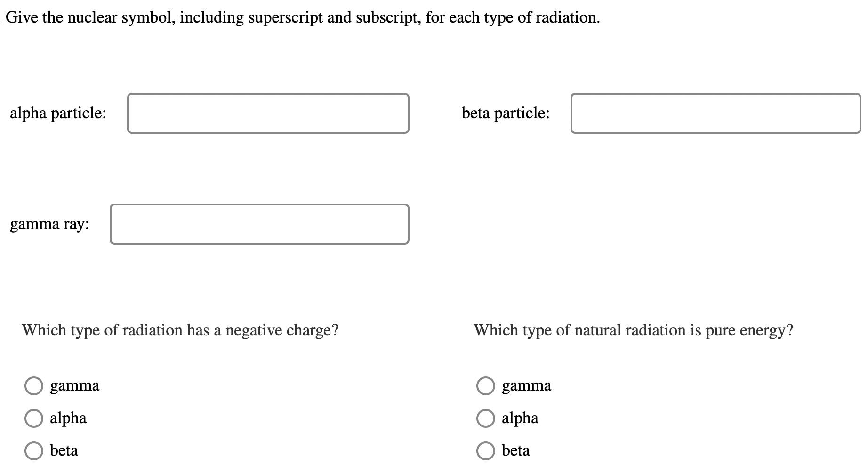This screenshot has height=474, width=868.
Task: Click the alpha label under pure energy question
Action: coord(520,418)
